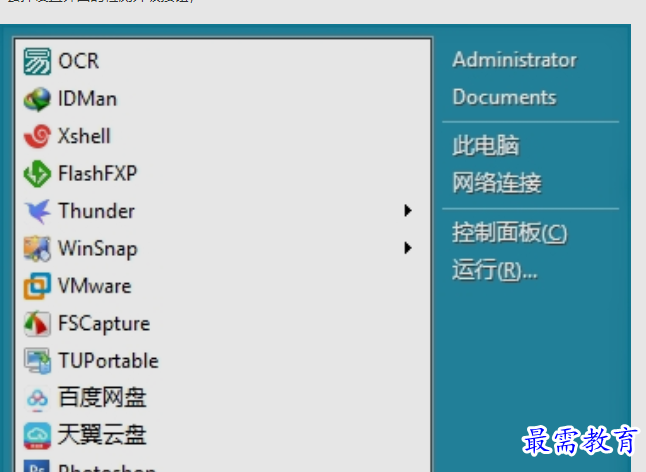The height and width of the screenshot is (472, 646).
Task: Open 网络连接 in the right pane
Action: (497, 182)
